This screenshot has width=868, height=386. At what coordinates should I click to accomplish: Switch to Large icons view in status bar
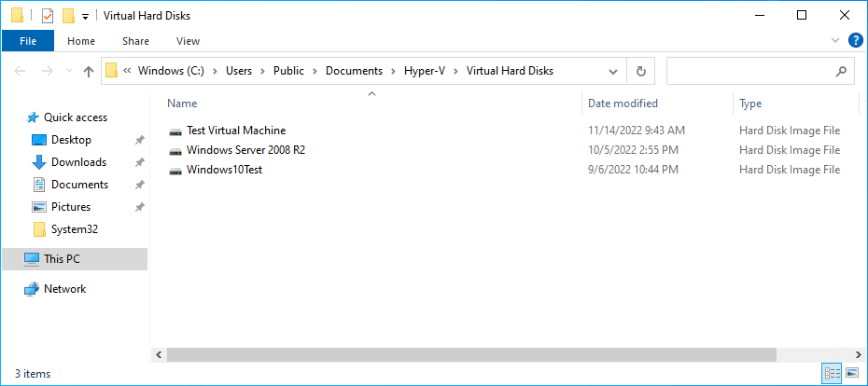[852, 373]
